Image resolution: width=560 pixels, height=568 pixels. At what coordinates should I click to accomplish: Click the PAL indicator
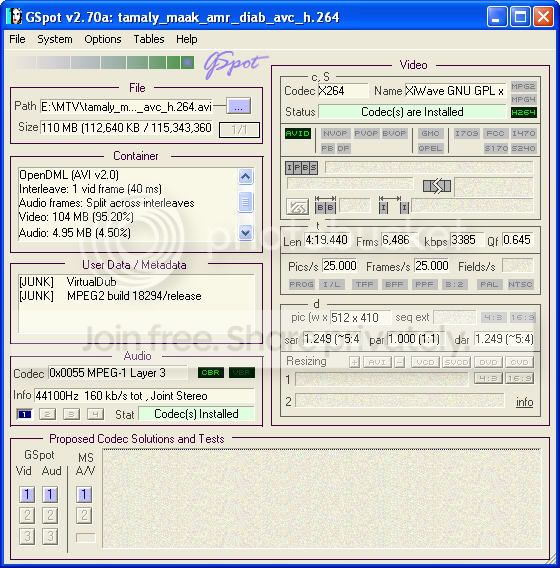(x=489, y=284)
